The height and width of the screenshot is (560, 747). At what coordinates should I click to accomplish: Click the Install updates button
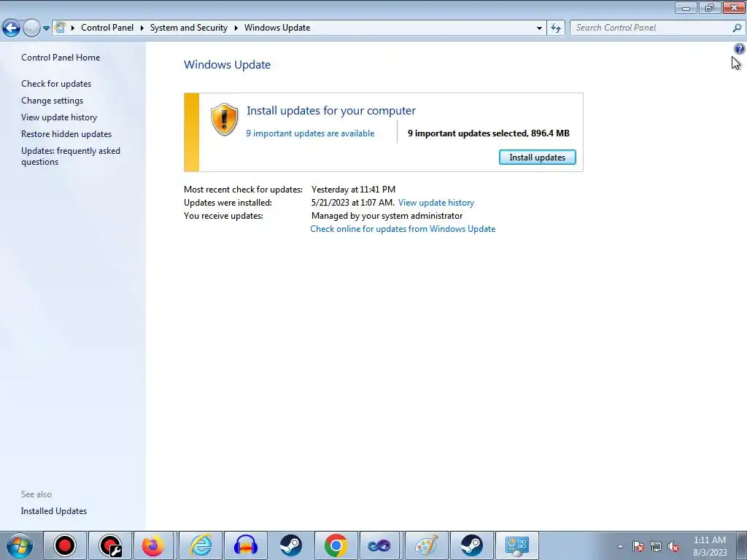pos(538,157)
